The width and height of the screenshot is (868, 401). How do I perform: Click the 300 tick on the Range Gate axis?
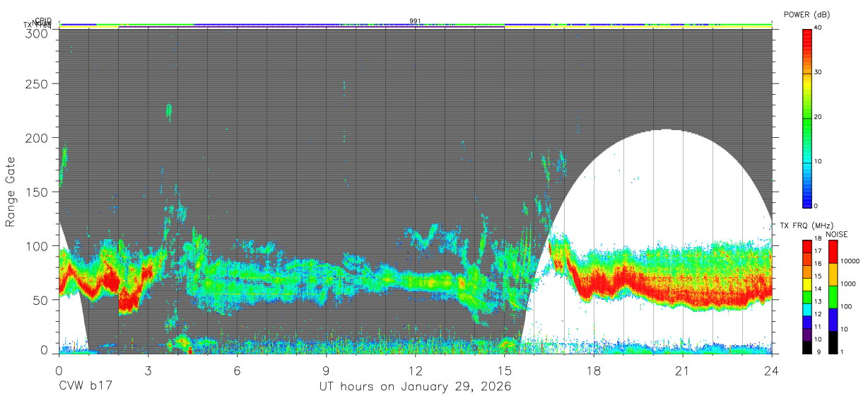(38, 33)
